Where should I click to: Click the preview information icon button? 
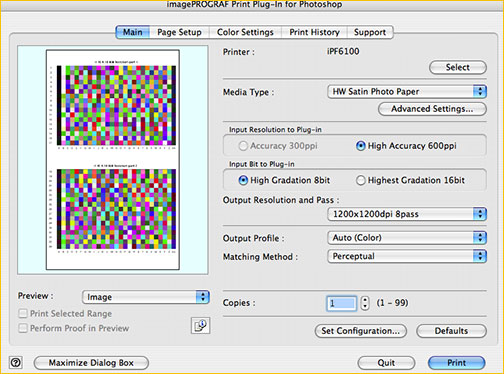[200, 325]
